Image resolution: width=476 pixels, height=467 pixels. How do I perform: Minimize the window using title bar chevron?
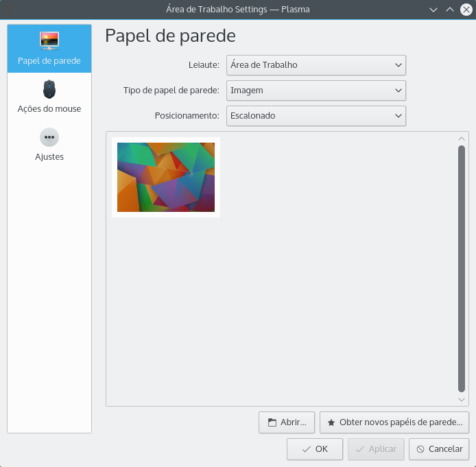click(433, 10)
